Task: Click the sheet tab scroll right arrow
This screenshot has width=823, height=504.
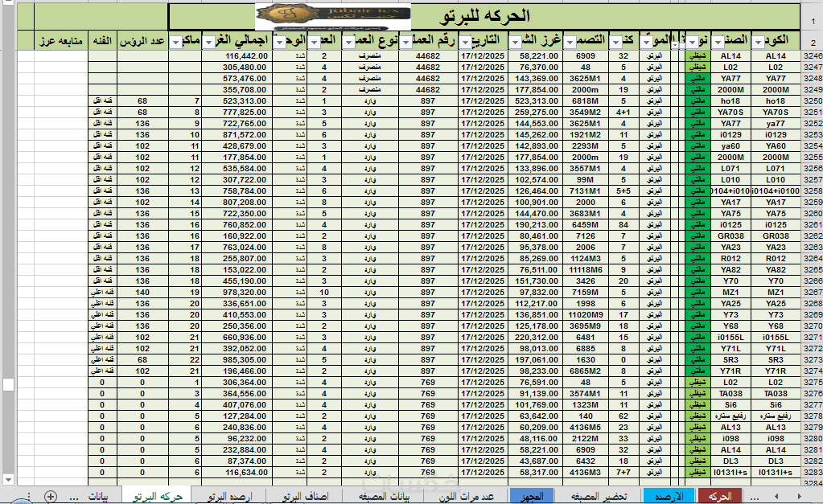Action: point(800,496)
